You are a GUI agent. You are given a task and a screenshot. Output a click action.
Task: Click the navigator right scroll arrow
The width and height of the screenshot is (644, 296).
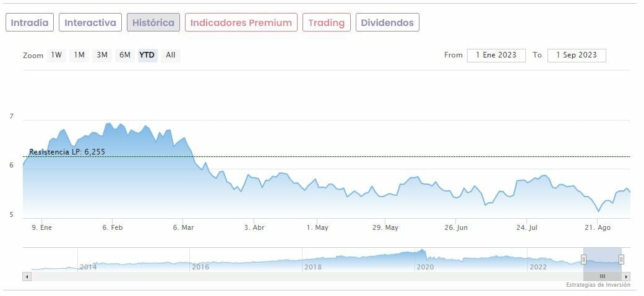[626, 276]
